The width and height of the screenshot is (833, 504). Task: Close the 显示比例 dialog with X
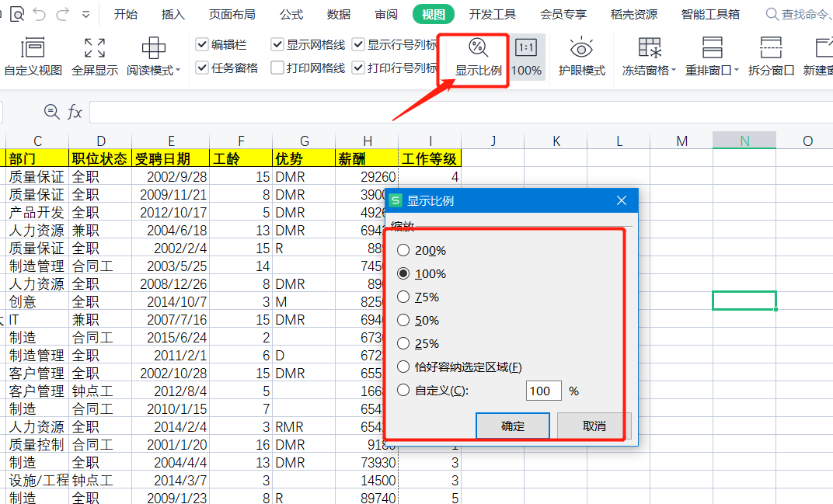pyautogui.click(x=622, y=200)
